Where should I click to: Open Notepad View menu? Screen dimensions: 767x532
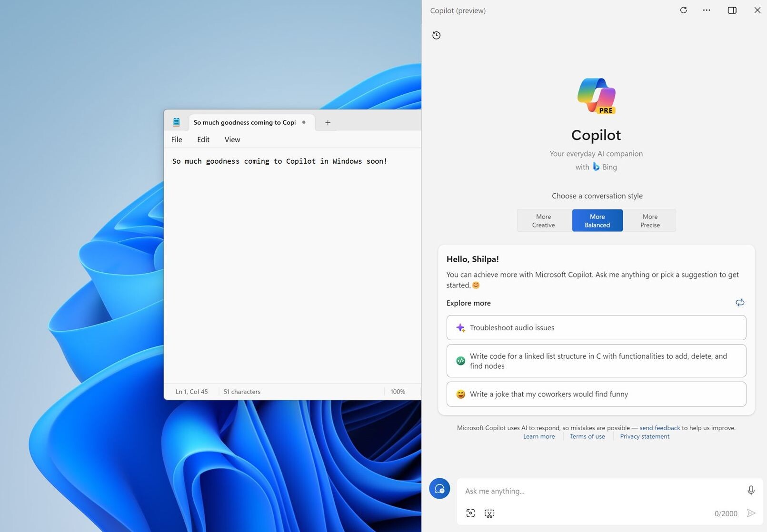tap(232, 139)
